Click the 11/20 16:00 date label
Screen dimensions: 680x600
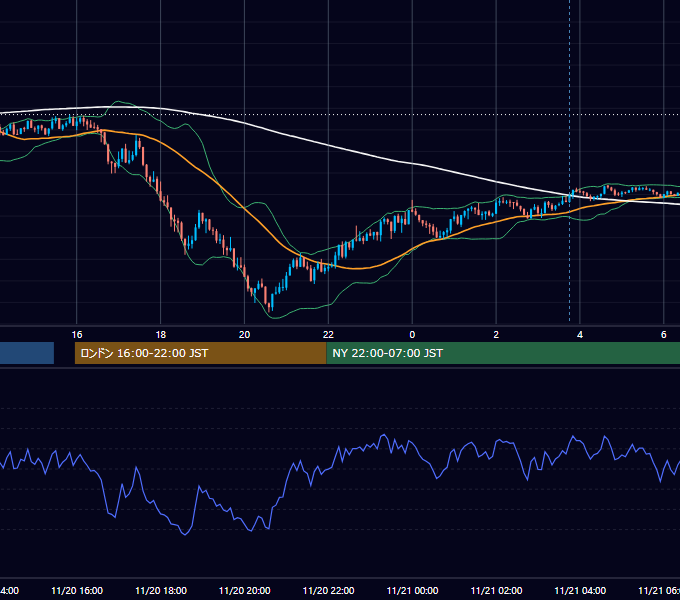click(77, 590)
